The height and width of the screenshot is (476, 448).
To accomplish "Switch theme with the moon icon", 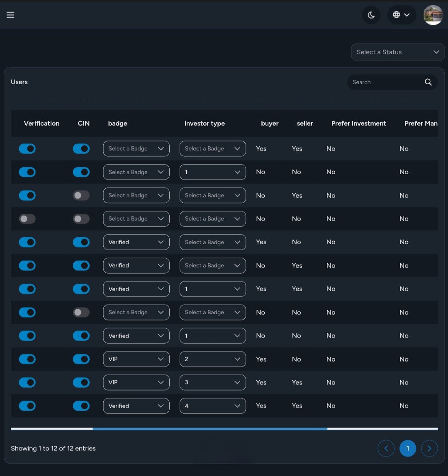I will [371, 15].
